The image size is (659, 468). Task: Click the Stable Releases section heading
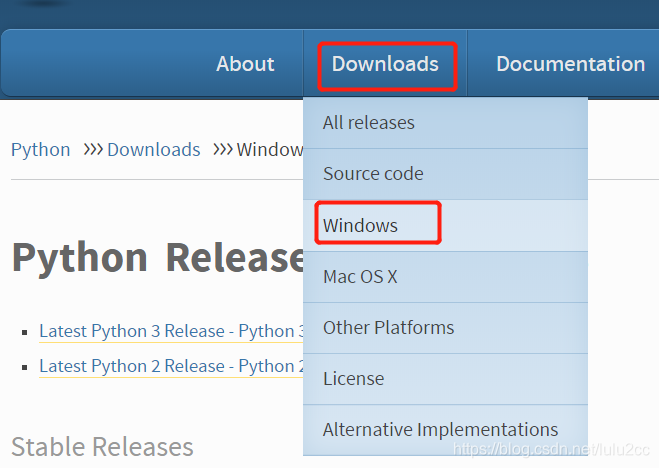[x=102, y=447]
